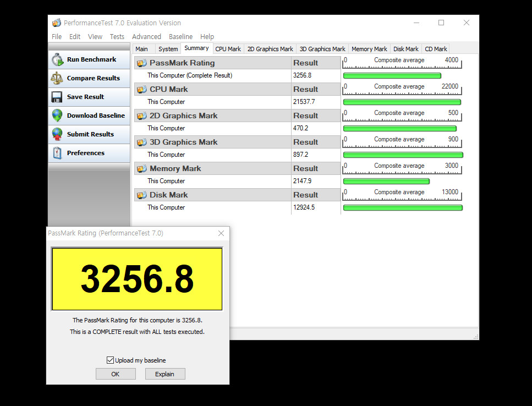Image resolution: width=532 pixels, height=406 pixels.
Task: Close the PassMark Rating dialog
Action: (x=221, y=233)
